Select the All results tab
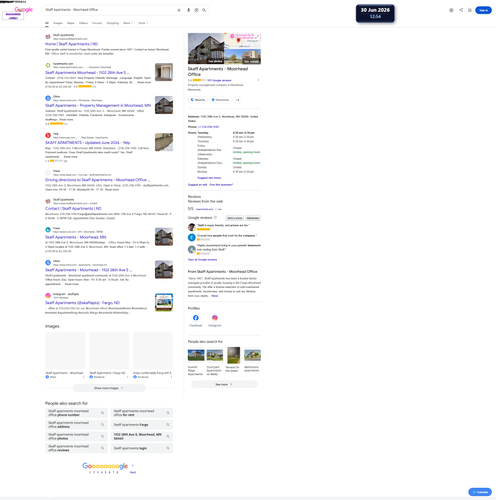The height and width of the screenshot is (500, 499). pos(47,23)
